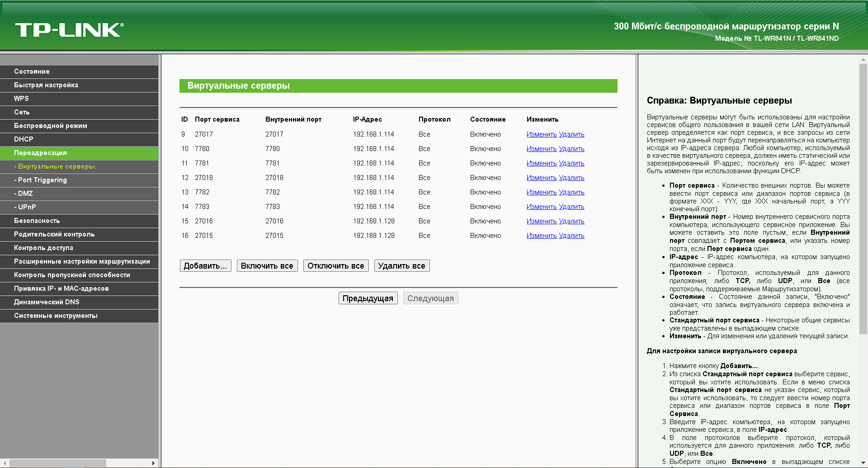Click Изменить for port 7780 entry
This screenshot has width=868, height=468.
[542, 149]
